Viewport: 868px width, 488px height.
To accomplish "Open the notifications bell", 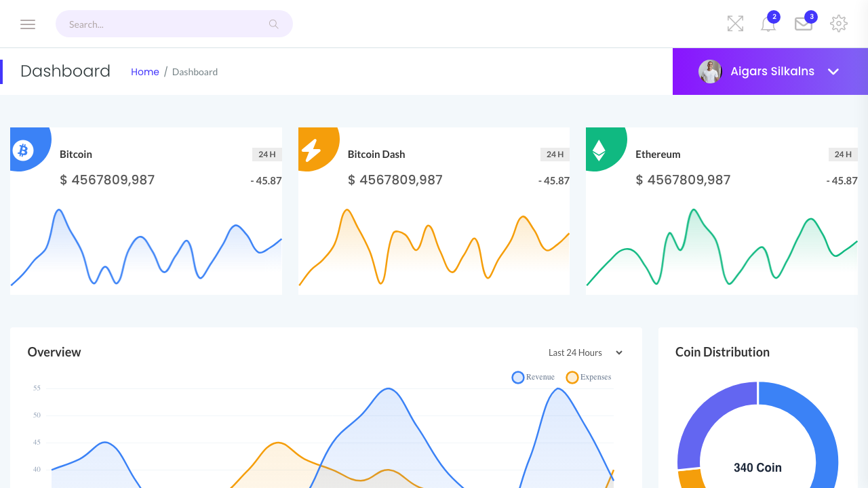I will 768,24.
